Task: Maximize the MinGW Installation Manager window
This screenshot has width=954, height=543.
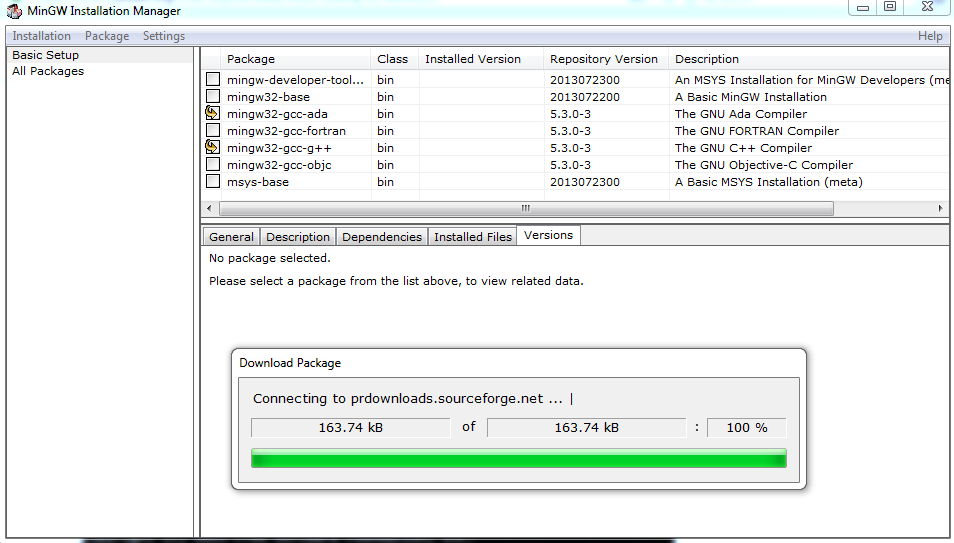Action: (x=890, y=7)
